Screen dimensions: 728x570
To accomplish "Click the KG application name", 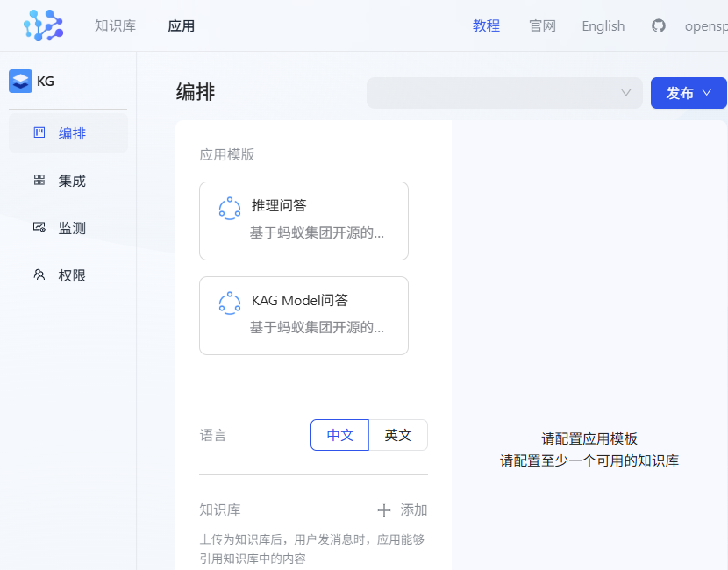I will click(x=46, y=82).
